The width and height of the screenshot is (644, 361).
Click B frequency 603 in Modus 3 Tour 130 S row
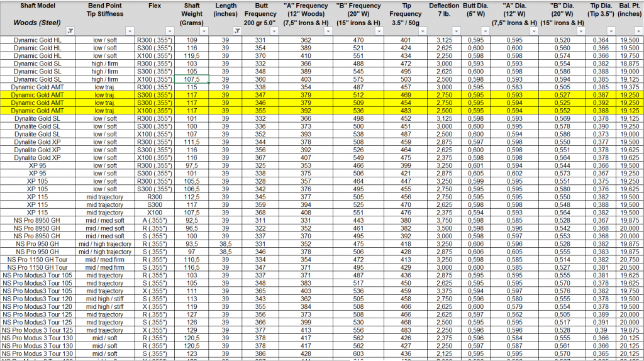pyautogui.click(x=358, y=353)
